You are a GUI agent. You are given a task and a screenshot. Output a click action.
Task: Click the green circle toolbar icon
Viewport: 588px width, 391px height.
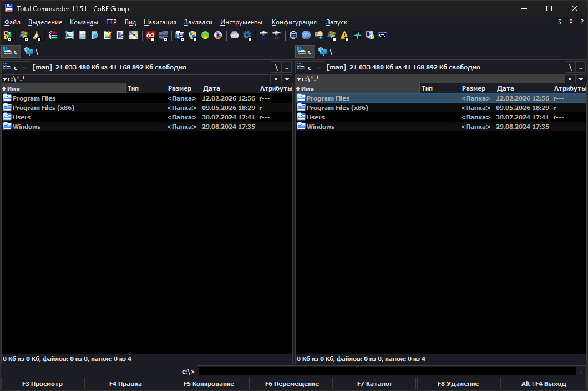click(x=205, y=36)
